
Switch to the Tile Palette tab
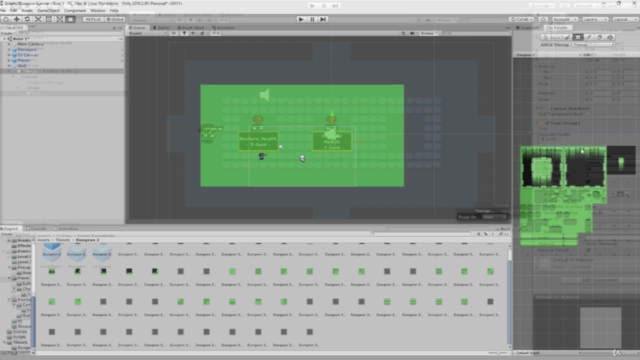[x=557, y=28]
